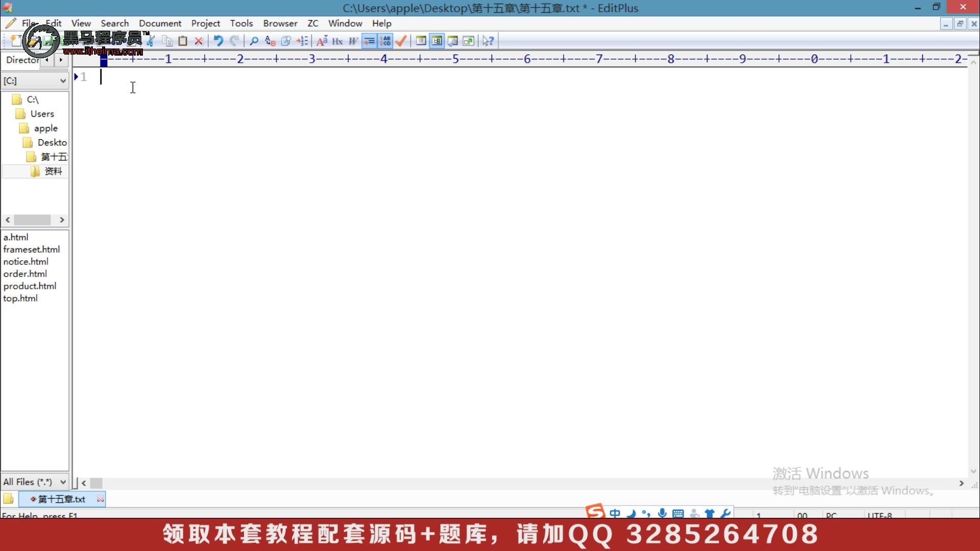Image resolution: width=980 pixels, height=551 pixels.
Task: Click the orange check mark icon
Action: point(401,41)
